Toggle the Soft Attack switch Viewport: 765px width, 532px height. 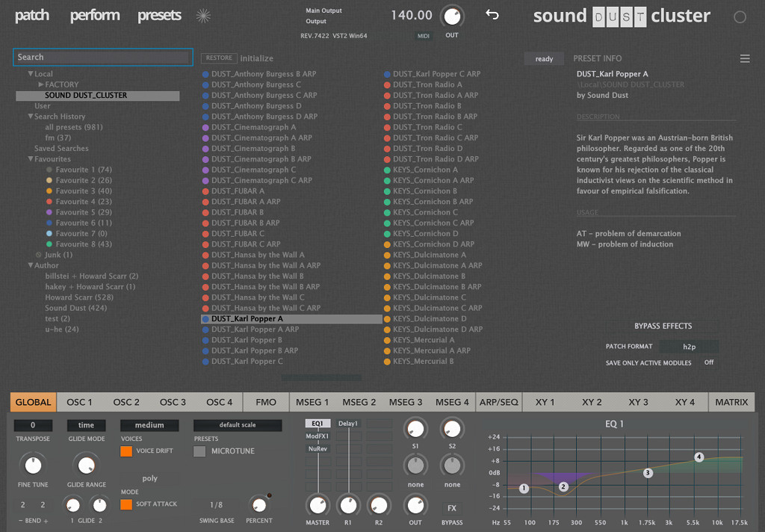point(126,504)
